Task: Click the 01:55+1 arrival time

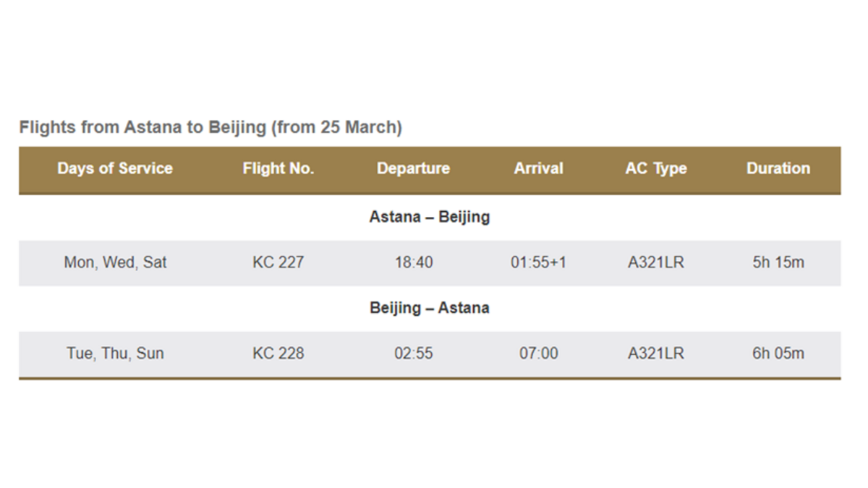Action: (538, 262)
